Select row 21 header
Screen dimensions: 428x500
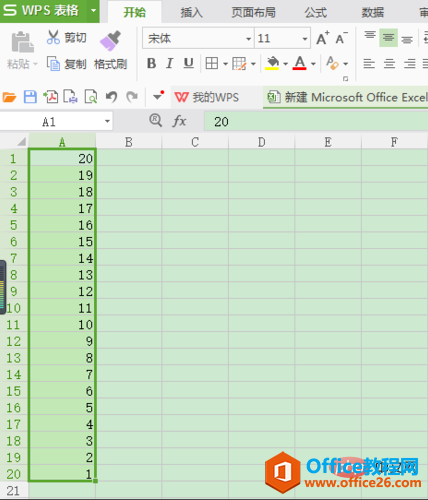pyautogui.click(x=13, y=491)
